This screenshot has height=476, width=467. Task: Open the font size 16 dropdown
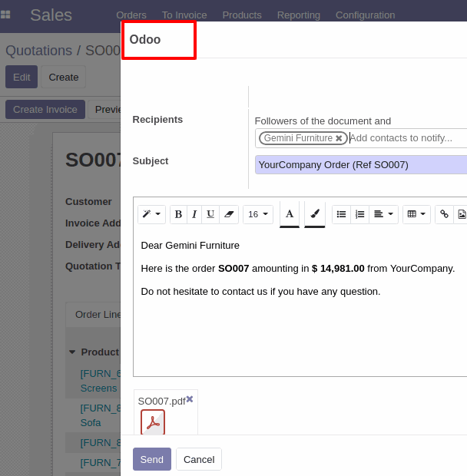point(258,214)
